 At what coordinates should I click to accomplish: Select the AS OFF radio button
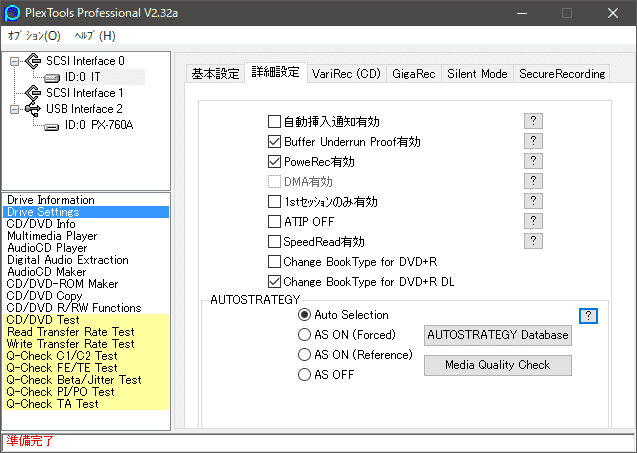(x=305, y=374)
